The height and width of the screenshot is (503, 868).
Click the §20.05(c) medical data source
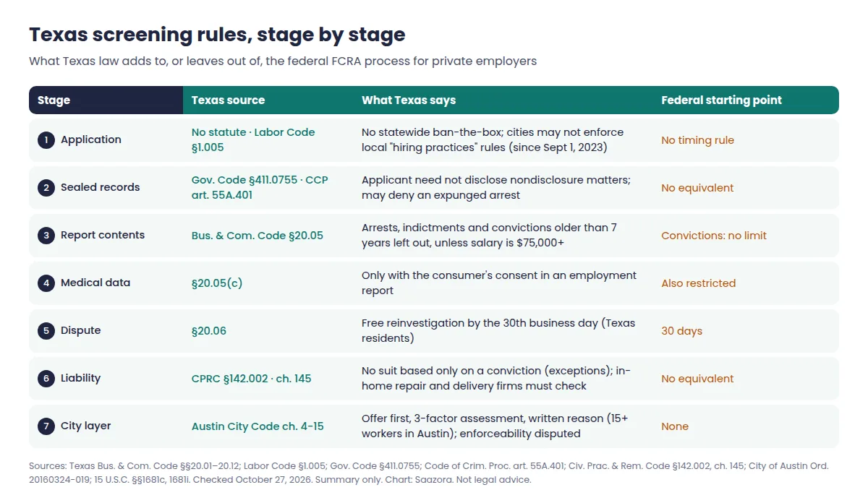click(217, 283)
